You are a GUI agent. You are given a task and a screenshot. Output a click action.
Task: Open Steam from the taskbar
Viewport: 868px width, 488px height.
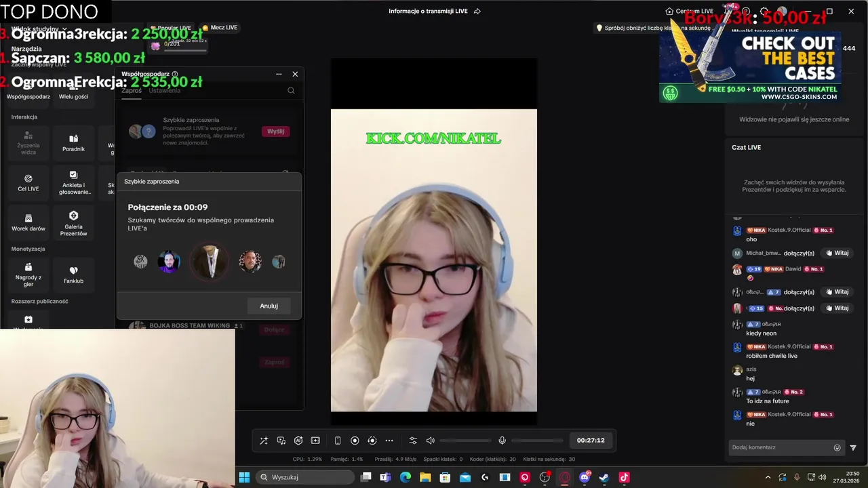click(604, 477)
